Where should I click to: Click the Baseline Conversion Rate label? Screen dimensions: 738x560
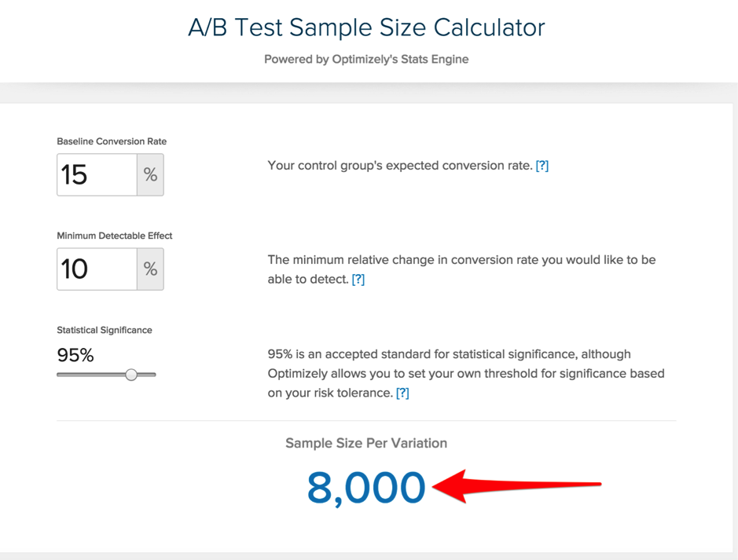112,141
